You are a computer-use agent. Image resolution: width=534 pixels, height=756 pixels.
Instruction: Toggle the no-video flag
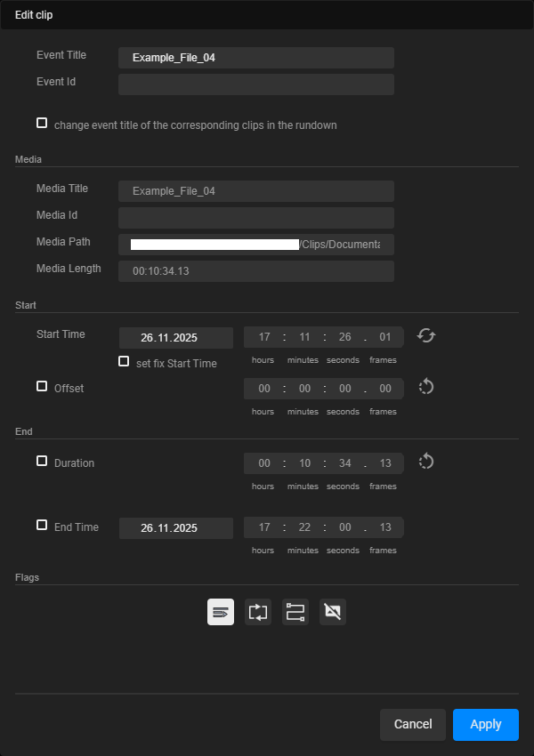[332, 612]
